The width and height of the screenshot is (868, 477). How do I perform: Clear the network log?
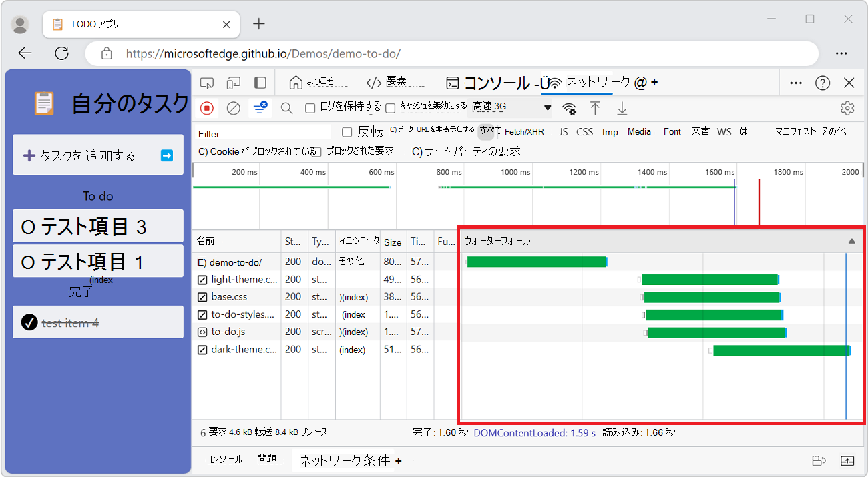click(233, 107)
